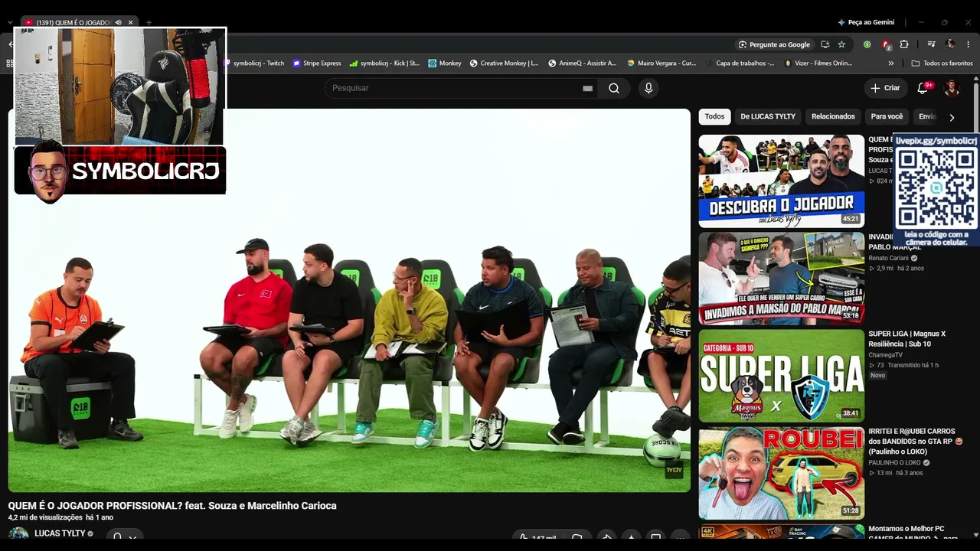Click the Novo badge under SUPER LIGA
Screen dimensions: 980x551
[877, 376]
